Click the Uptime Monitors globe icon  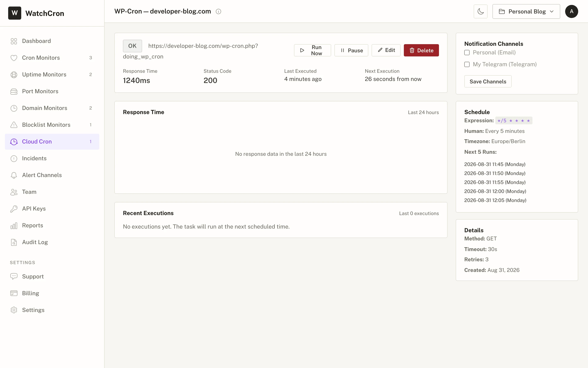pos(14,75)
